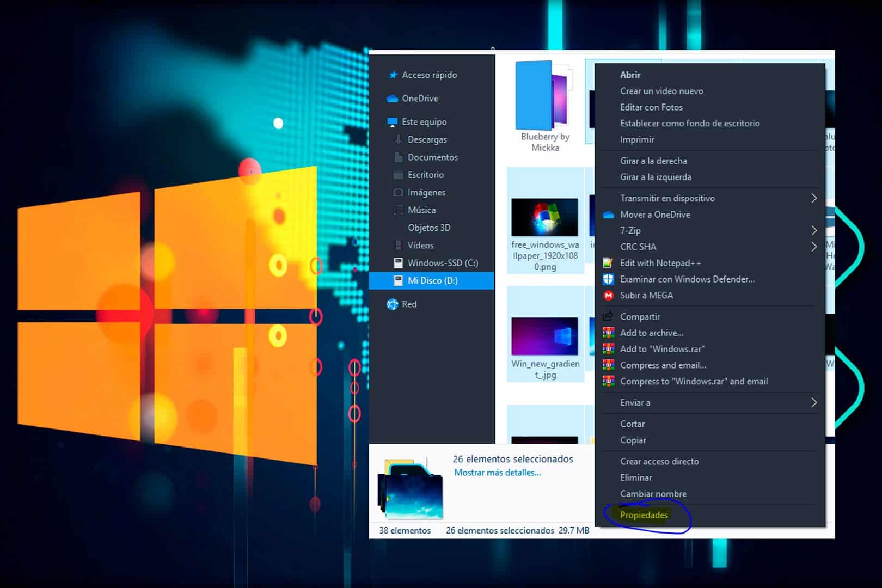Open Propiedades from the context menu
The height and width of the screenshot is (588, 882).
pos(644,514)
